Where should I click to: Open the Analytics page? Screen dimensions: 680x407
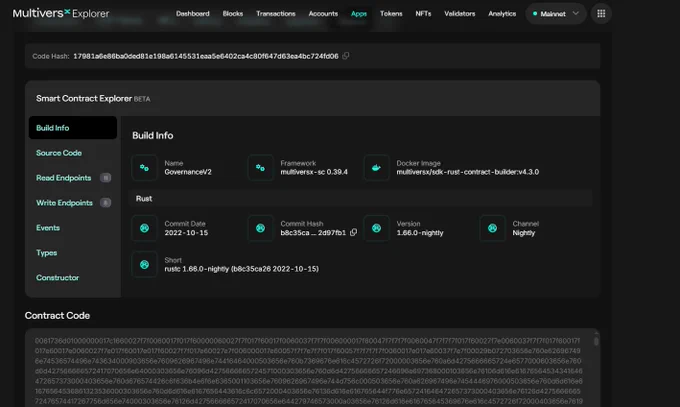click(x=502, y=14)
